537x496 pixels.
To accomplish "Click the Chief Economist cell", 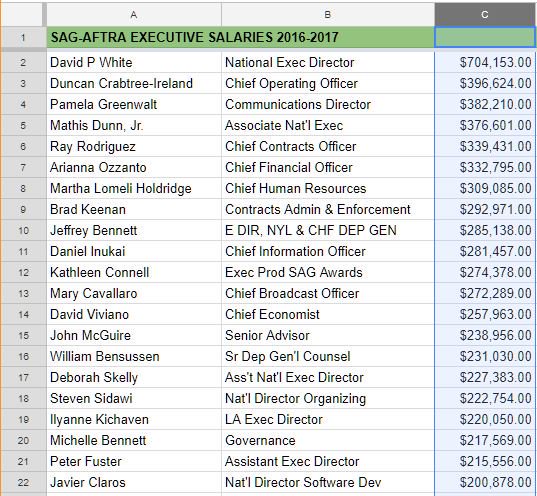I will tap(328, 314).
